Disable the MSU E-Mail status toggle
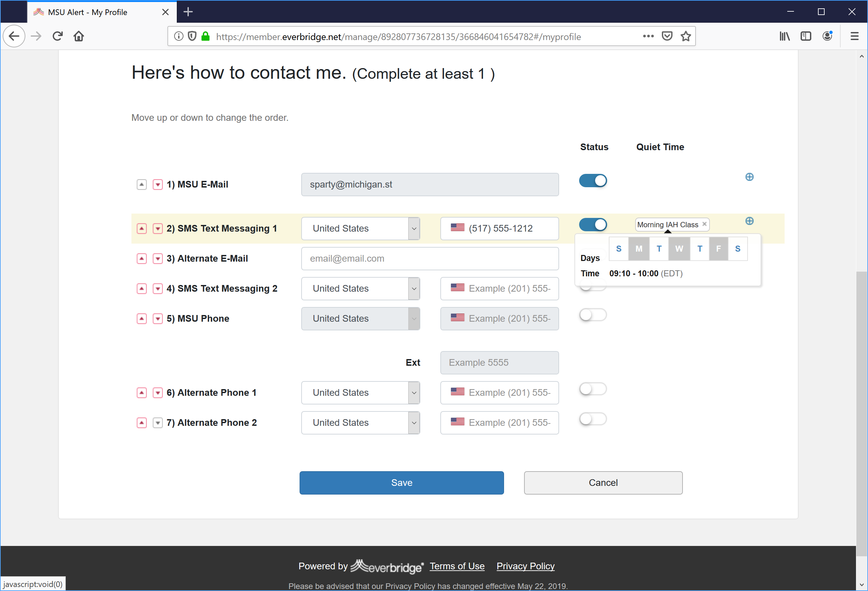868x591 pixels. (x=593, y=181)
